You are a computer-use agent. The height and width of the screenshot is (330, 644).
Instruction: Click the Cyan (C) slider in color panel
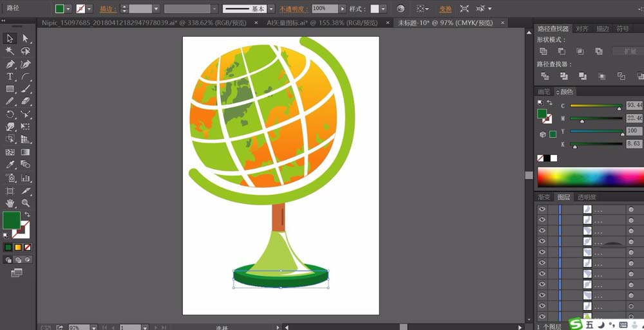[x=596, y=106]
